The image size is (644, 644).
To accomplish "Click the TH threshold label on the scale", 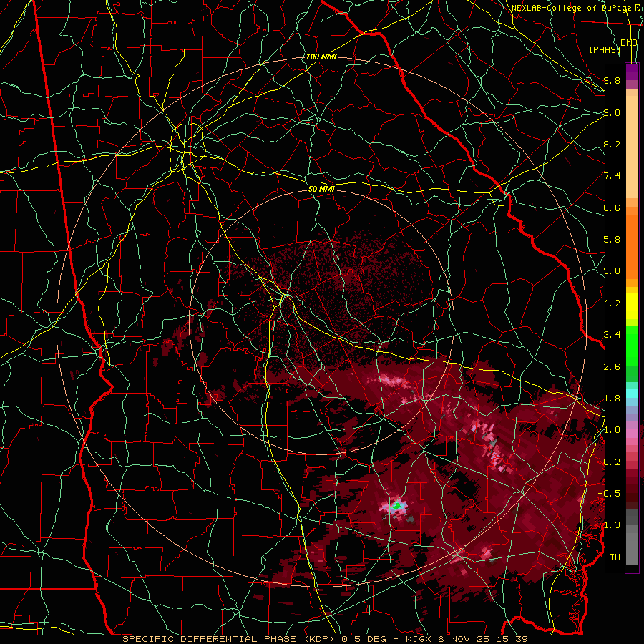I will 615,557.
